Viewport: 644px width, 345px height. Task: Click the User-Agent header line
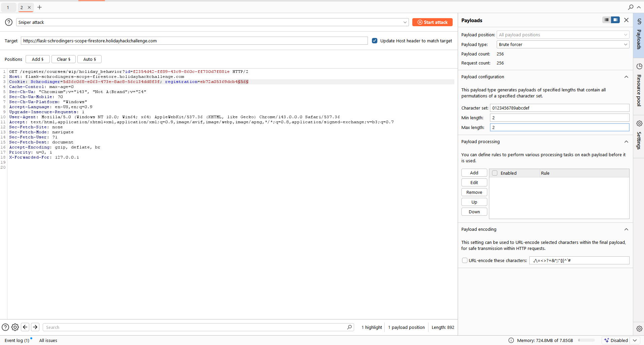coord(175,117)
